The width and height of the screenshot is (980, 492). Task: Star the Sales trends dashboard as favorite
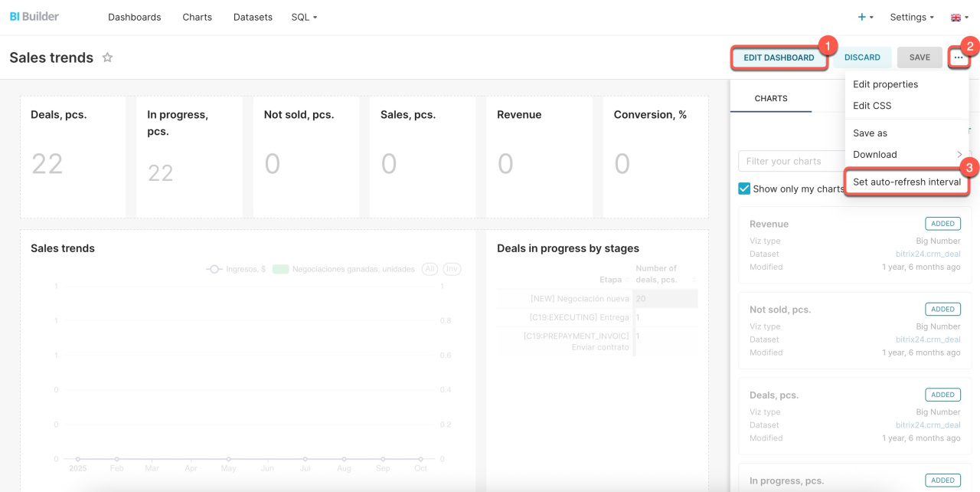108,57
